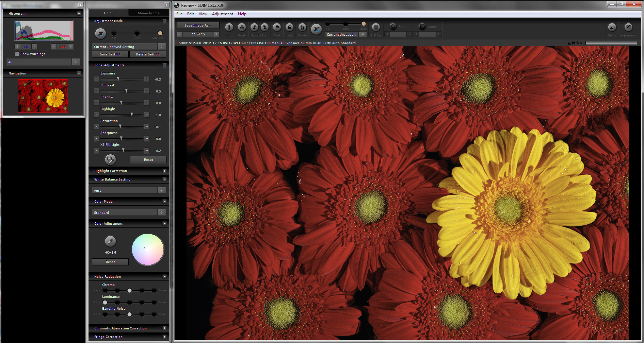Enable the Show Warnings checkbox
This screenshot has width=644, height=343.
point(17,54)
